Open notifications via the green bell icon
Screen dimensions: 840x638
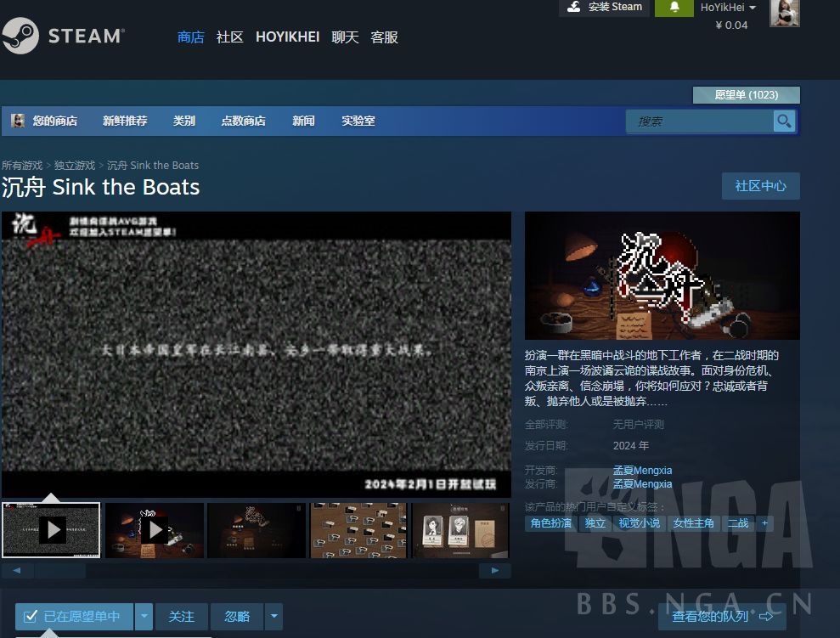click(674, 8)
